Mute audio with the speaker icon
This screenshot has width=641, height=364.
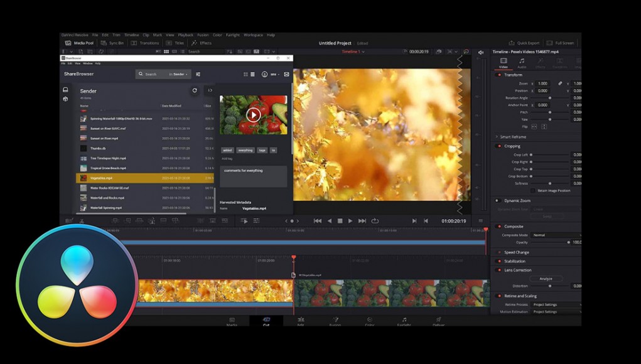point(481,52)
